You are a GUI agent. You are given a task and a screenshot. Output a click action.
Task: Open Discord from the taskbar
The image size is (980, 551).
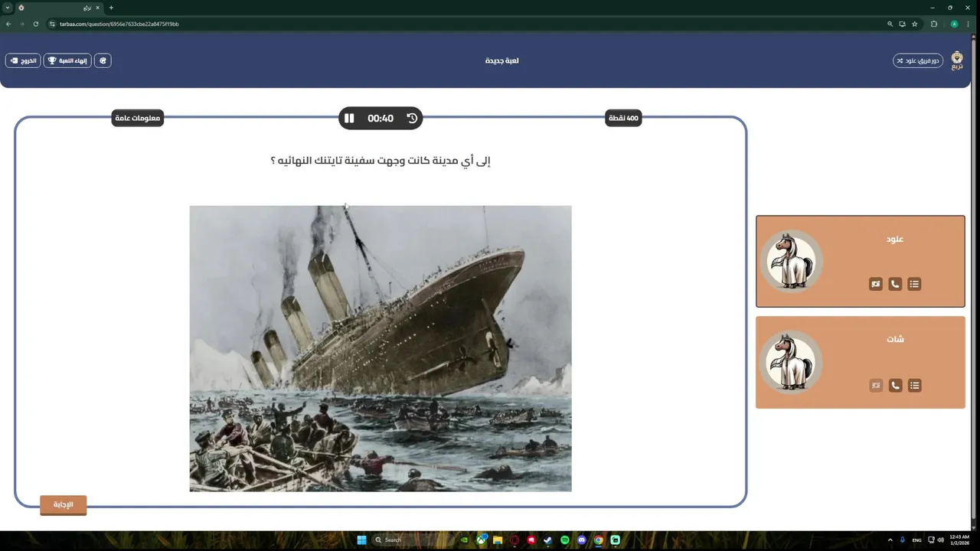point(582,540)
